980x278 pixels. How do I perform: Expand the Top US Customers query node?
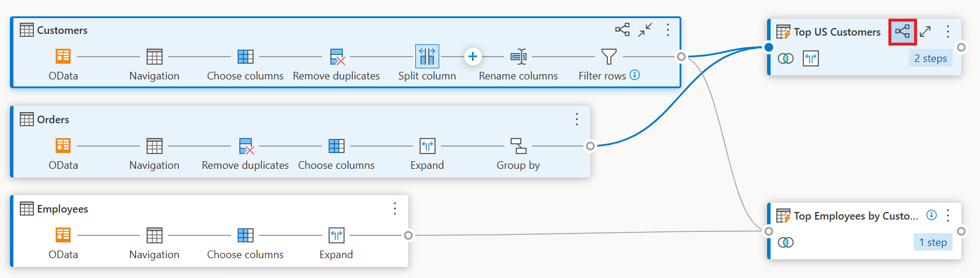[x=925, y=32]
